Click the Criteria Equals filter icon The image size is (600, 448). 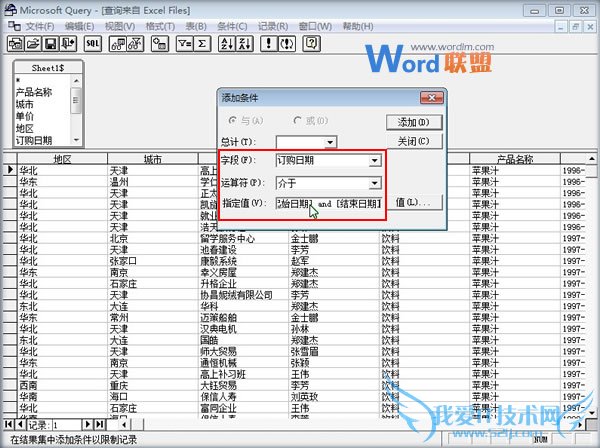pyautogui.click(x=184, y=44)
